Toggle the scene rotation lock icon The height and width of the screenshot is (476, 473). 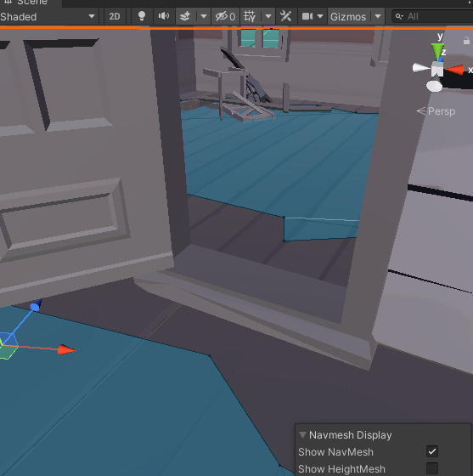point(467,41)
